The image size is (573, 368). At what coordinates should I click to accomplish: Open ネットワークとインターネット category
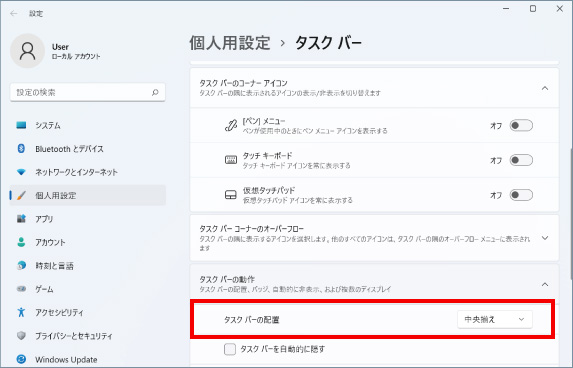tap(88, 172)
